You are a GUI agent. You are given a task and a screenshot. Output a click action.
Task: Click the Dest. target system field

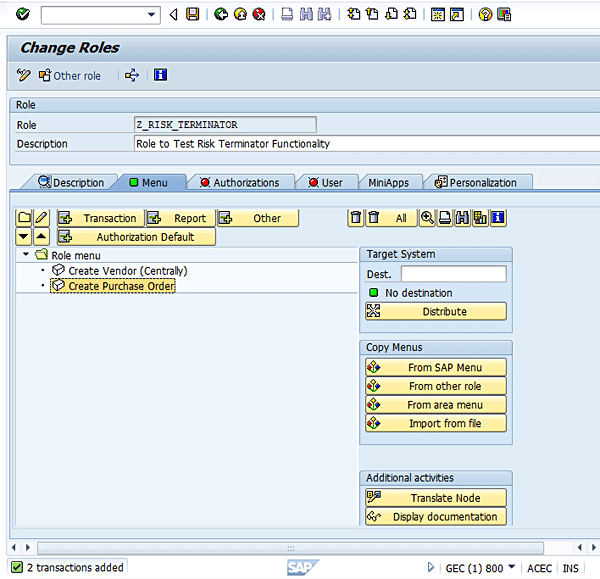(453, 274)
